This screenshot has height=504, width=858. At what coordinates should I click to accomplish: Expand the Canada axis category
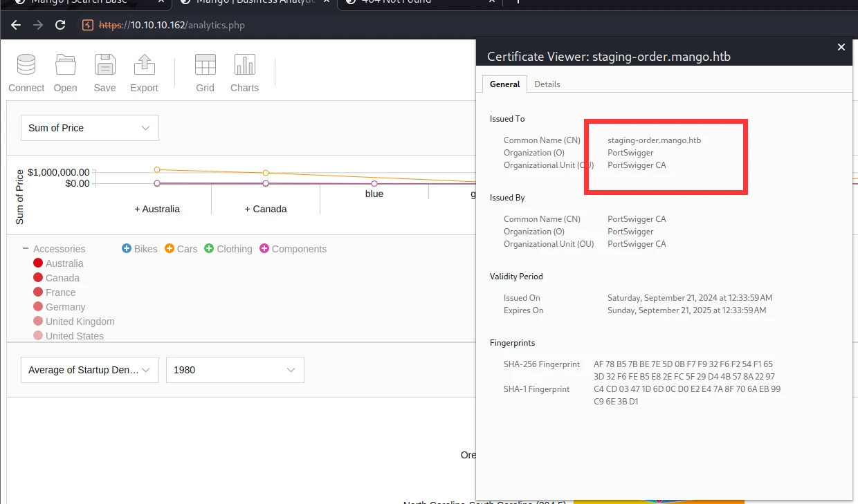click(x=266, y=209)
